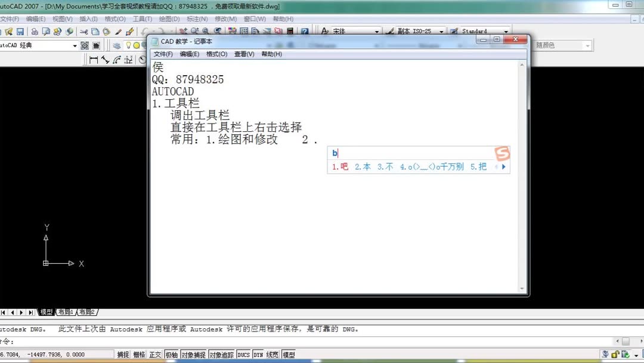Choose candidate 吧 in the input method bar

(x=342, y=167)
